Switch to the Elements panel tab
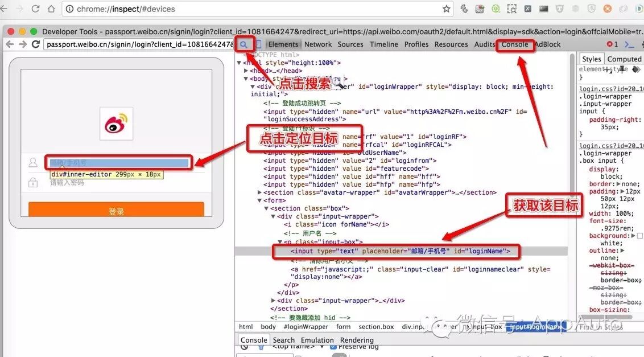The height and width of the screenshot is (357, 644). (283, 44)
